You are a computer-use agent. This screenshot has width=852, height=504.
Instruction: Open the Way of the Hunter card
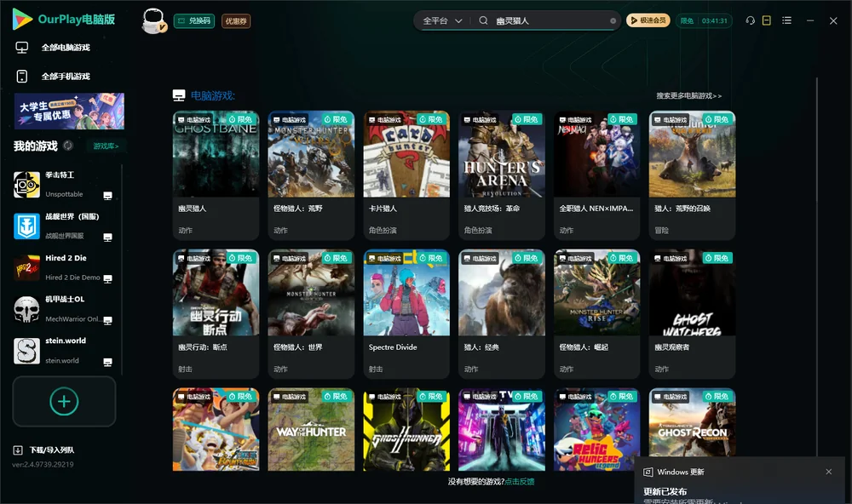click(311, 429)
